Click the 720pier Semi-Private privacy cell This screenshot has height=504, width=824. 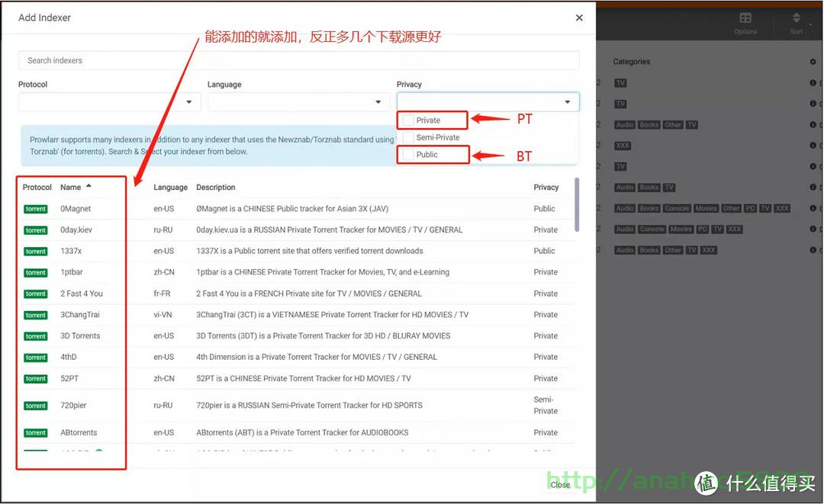point(546,406)
